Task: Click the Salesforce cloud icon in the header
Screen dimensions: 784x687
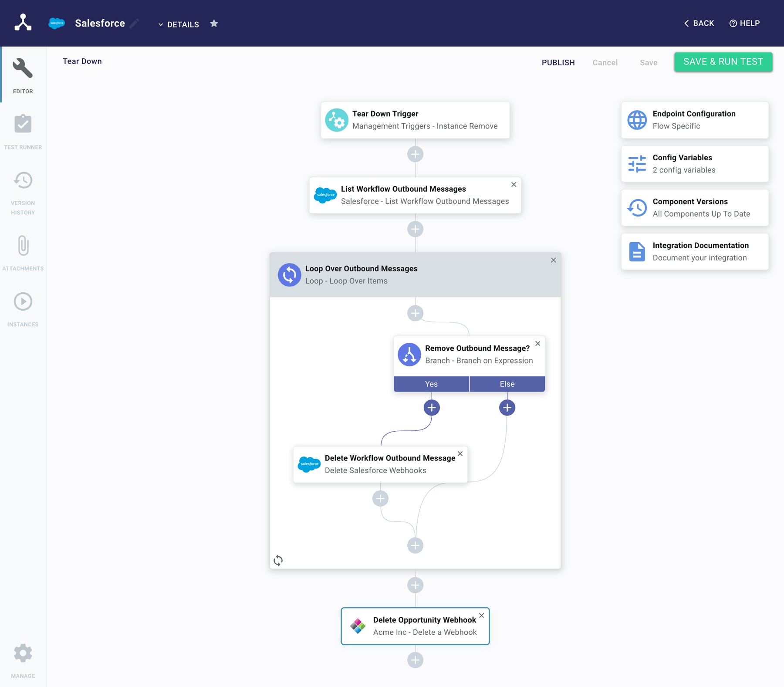Action: pyautogui.click(x=57, y=24)
